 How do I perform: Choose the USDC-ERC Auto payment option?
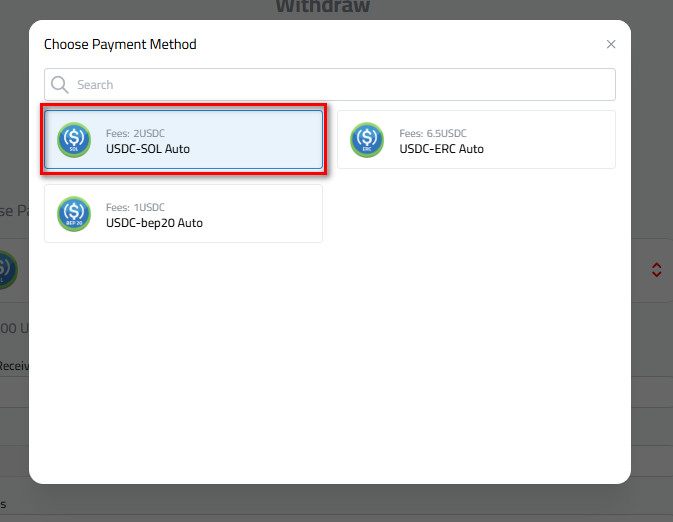(476, 140)
